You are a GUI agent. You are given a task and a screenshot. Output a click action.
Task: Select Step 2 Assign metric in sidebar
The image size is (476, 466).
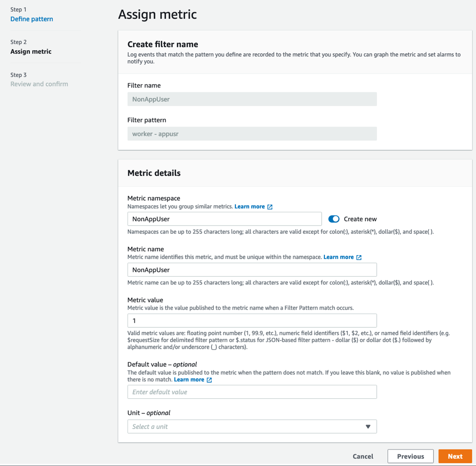tap(31, 52)
